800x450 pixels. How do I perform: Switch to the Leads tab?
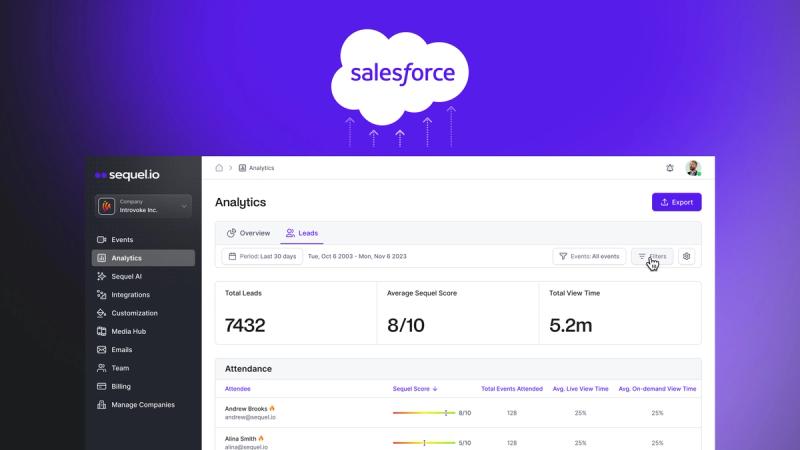coord(302,233)
